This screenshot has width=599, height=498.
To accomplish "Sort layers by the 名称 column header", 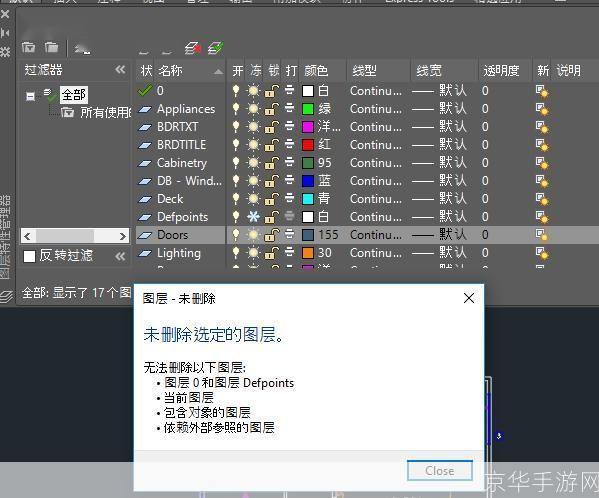I will (x=190, y=70).
